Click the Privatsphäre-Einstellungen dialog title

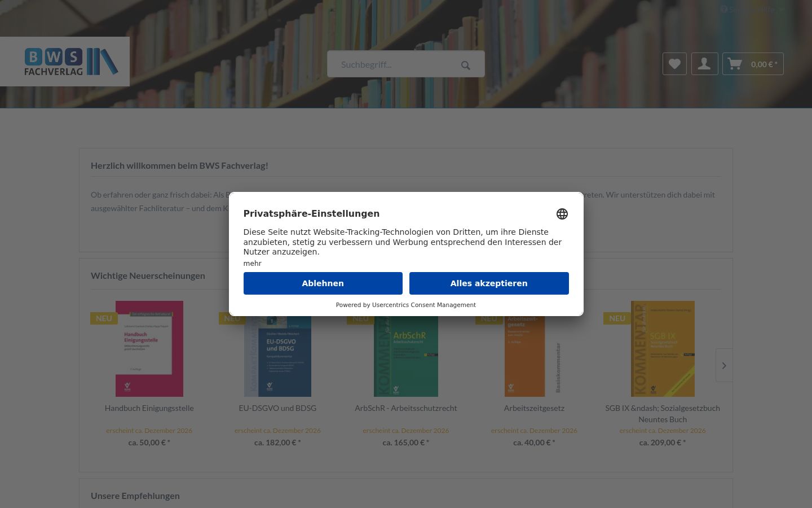(x=311, y=213)
